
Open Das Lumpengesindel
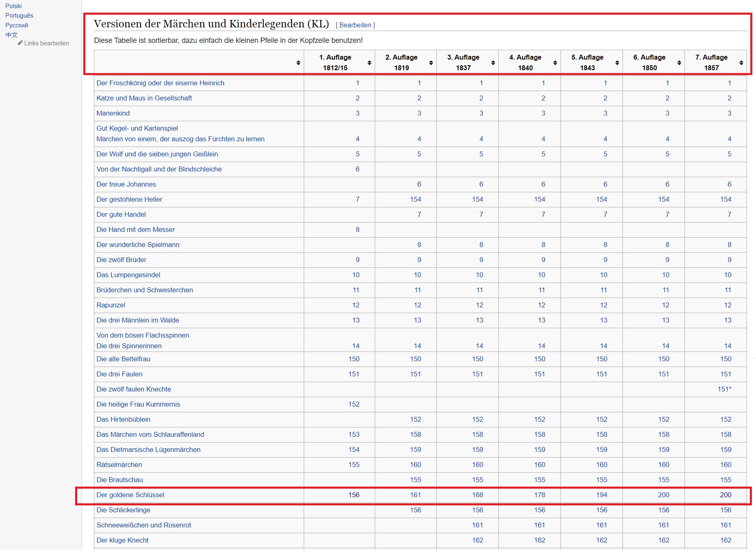coord(128,275)
